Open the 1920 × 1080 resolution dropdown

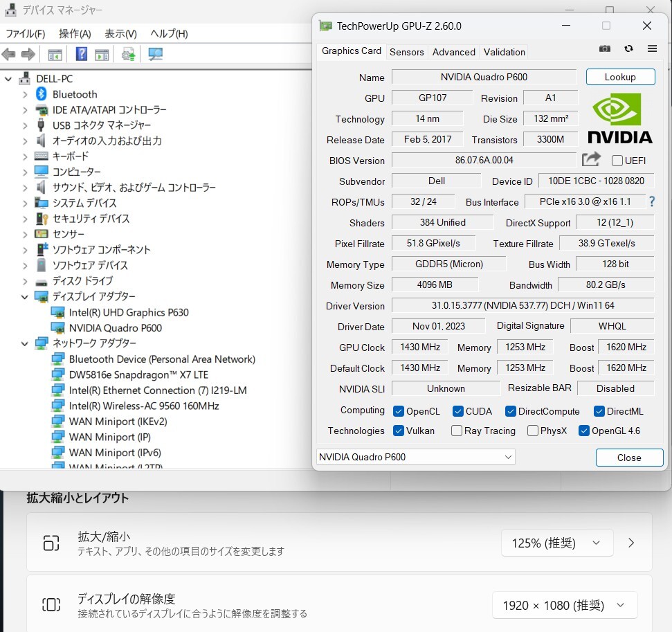pos(565,606)
